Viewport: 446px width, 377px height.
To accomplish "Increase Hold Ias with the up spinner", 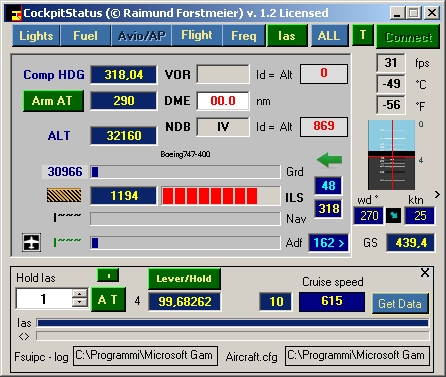I will click(80, 294).
